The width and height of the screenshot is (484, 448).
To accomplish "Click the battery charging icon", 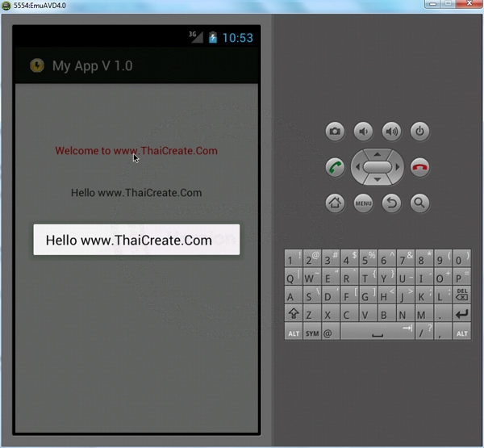I will tap(213, 37).
